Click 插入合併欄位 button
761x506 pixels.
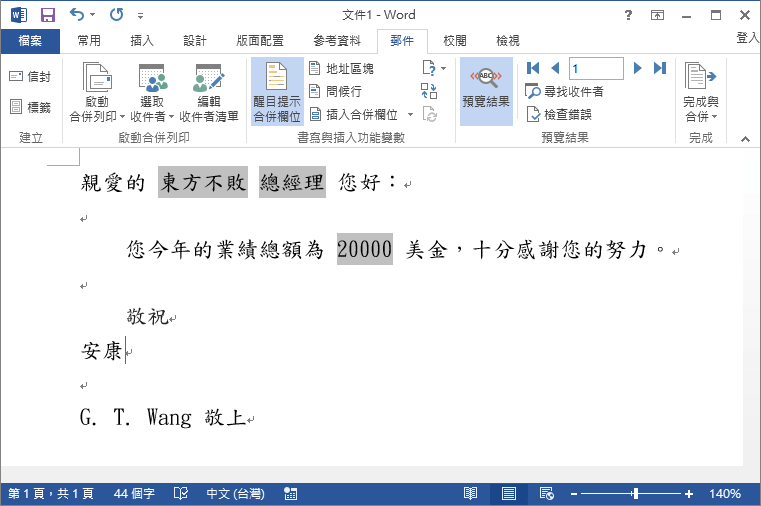(x=354, y=114)
